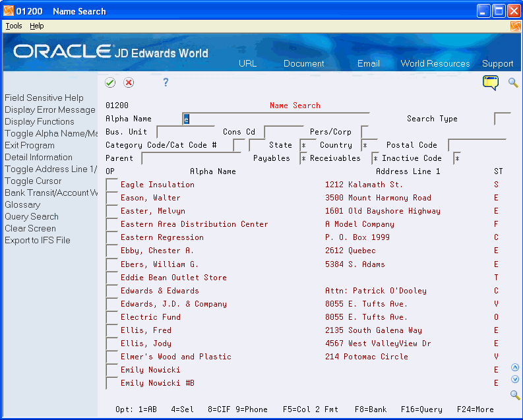Select Field Sensitive Help

(x=44, y=98)
